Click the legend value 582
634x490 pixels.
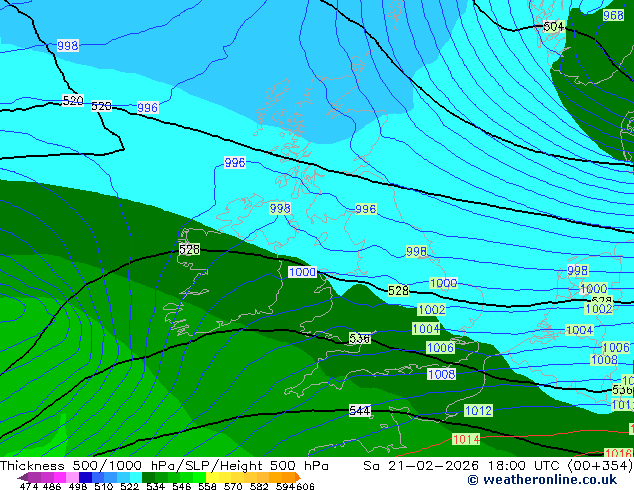[259, 486]
